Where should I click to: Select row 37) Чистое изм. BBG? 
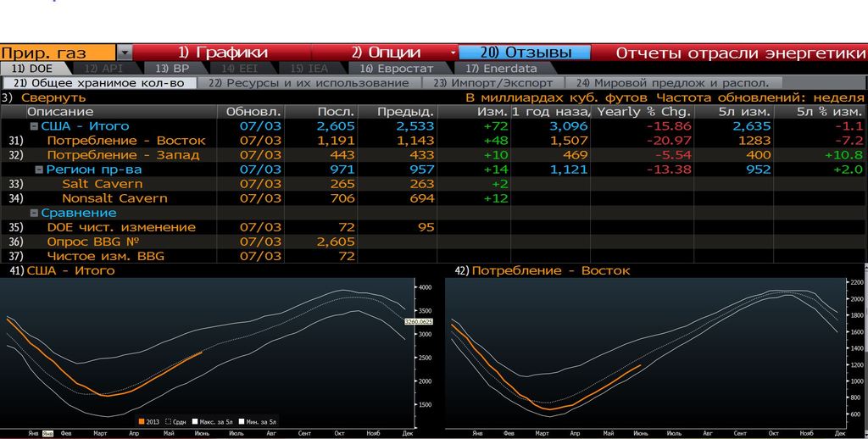(x=434, y=256)
